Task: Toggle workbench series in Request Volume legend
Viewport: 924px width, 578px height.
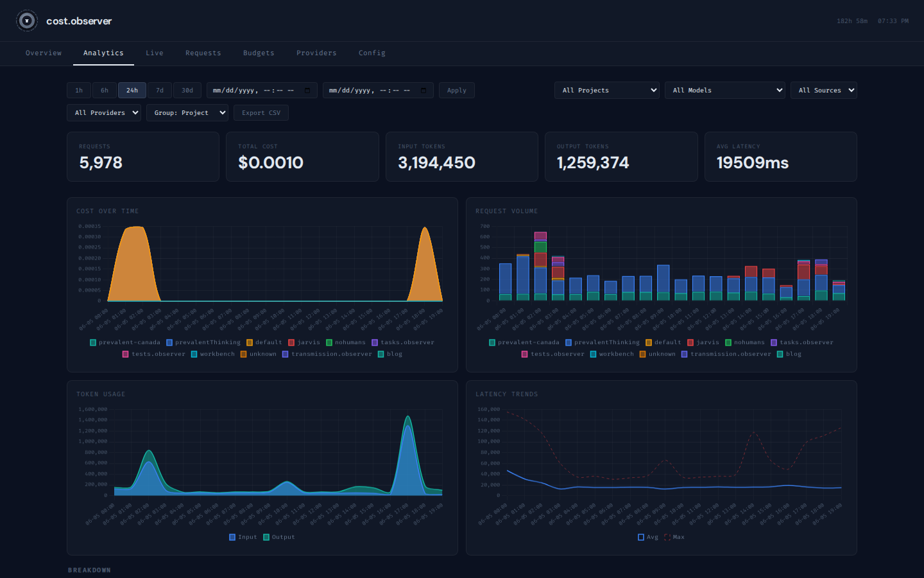Action: [612, 354]
